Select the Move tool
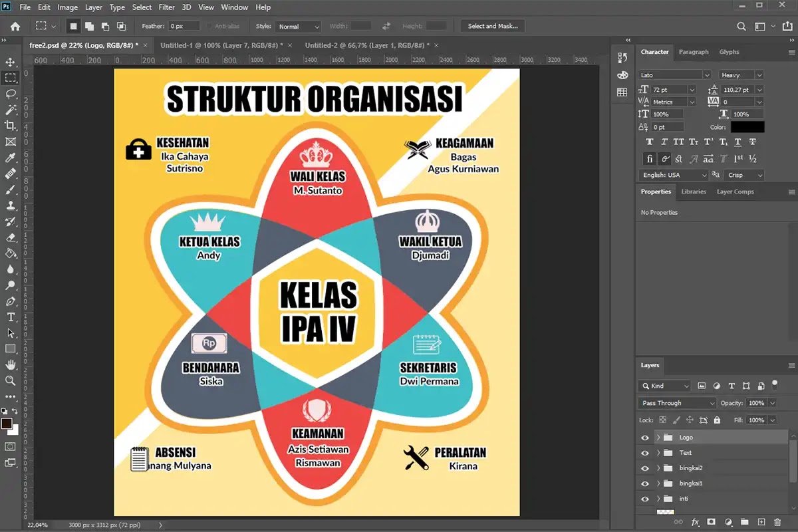The height and width of the screenshot is (532, 798). point(11,62)
